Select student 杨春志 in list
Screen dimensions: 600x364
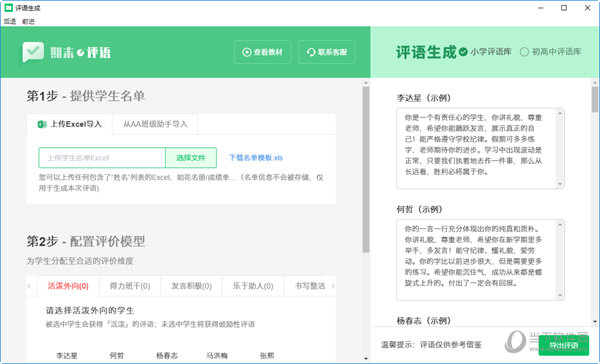[x=167, y=356]
